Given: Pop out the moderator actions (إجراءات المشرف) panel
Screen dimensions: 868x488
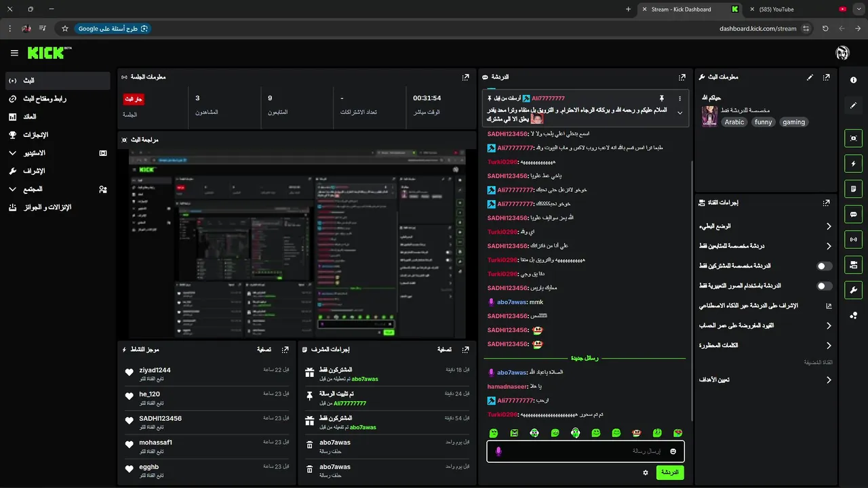Looking at the screenshot, I should click(x=465, y=349).
